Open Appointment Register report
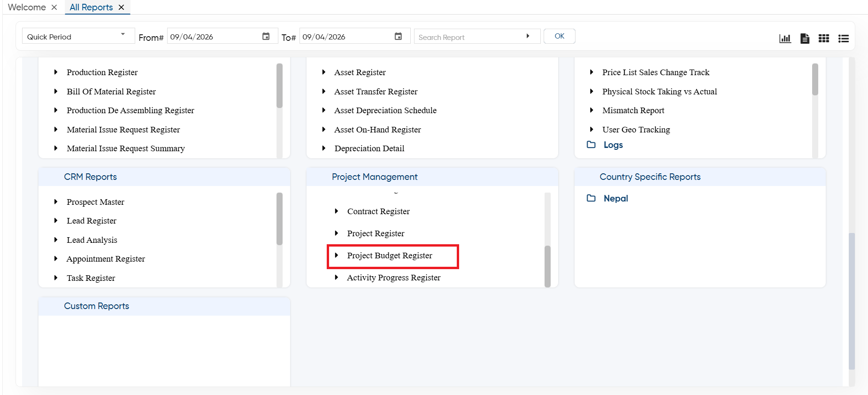The width and height of the screenshot is (868, 395). point(106,259)
